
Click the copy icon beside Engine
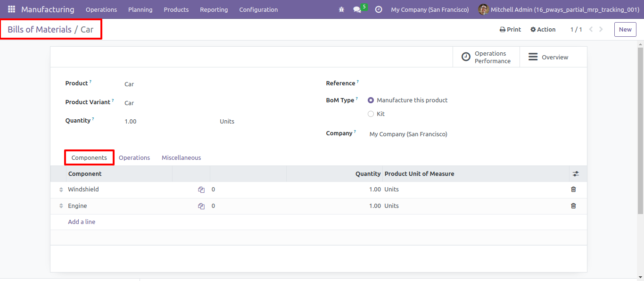[201, 206]
